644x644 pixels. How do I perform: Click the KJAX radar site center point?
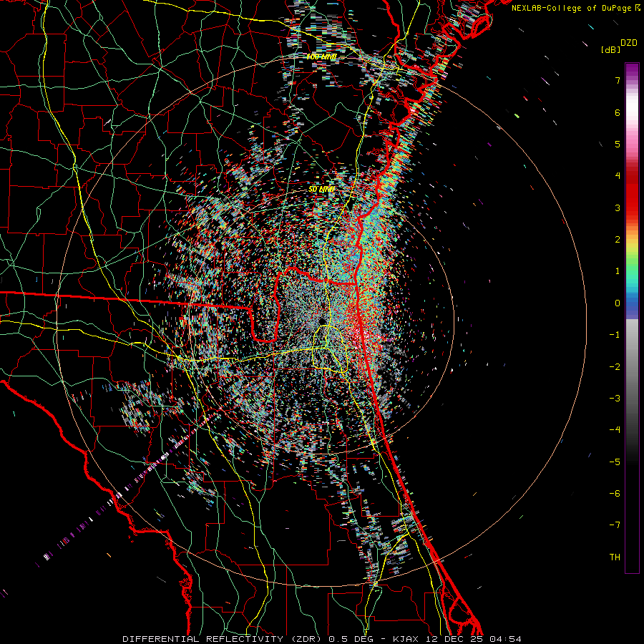pos(323,321)
